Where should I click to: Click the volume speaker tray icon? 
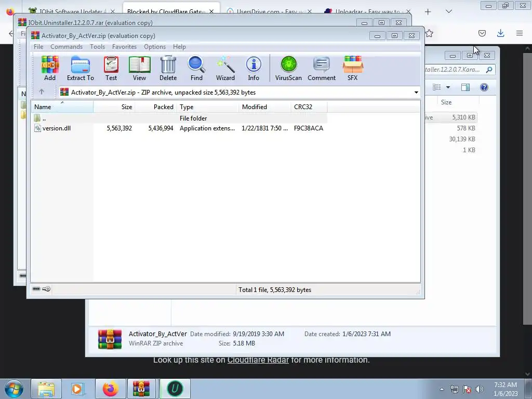(480, 389)
